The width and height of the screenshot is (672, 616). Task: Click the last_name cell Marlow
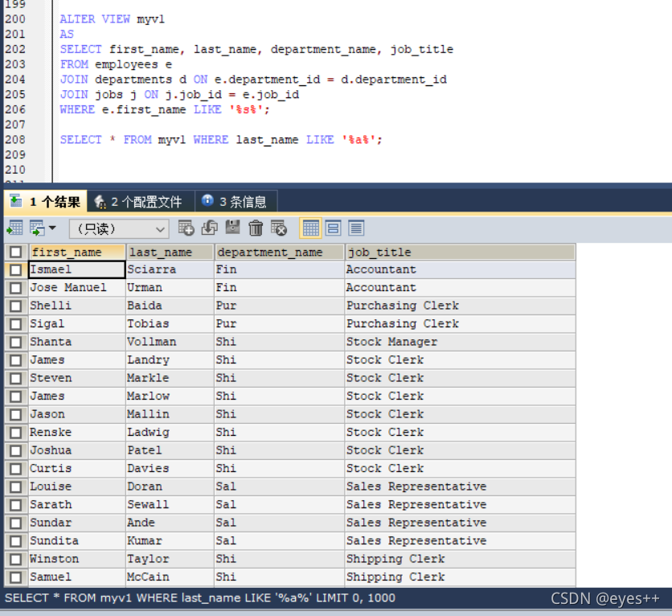coord(170,396)
